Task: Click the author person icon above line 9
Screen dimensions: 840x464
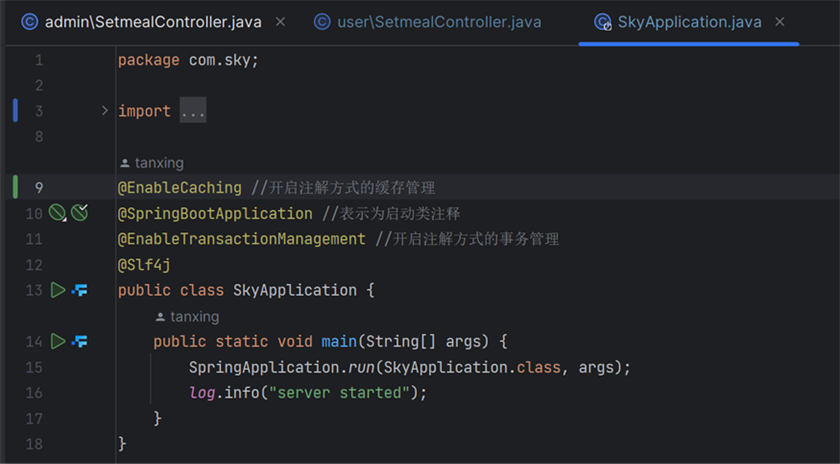Action: [125, 162]
